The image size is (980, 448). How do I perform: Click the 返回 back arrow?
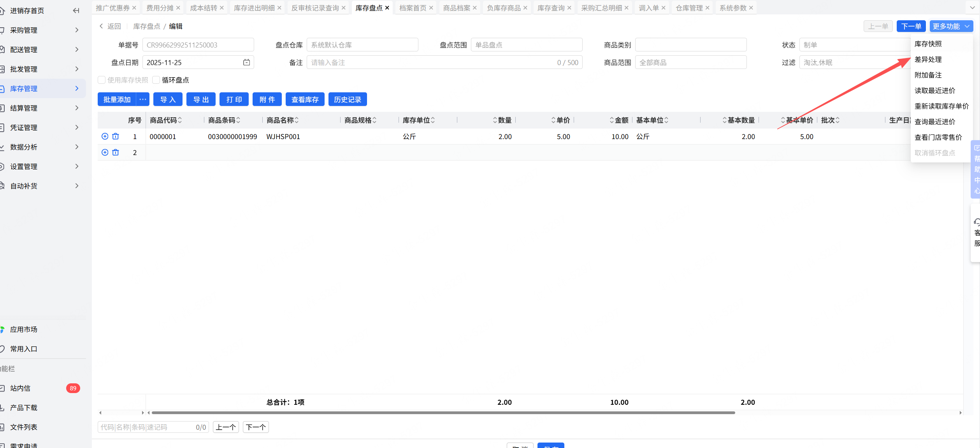coord(102,26)
